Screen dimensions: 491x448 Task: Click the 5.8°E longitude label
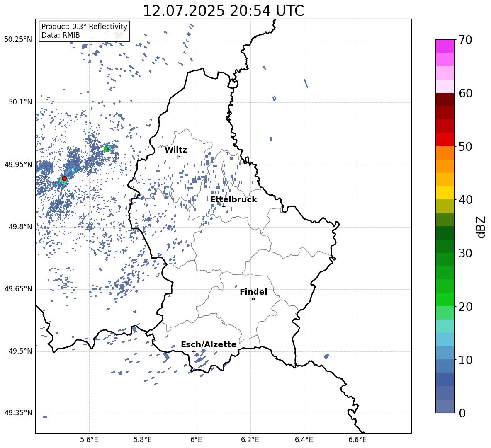143,440
